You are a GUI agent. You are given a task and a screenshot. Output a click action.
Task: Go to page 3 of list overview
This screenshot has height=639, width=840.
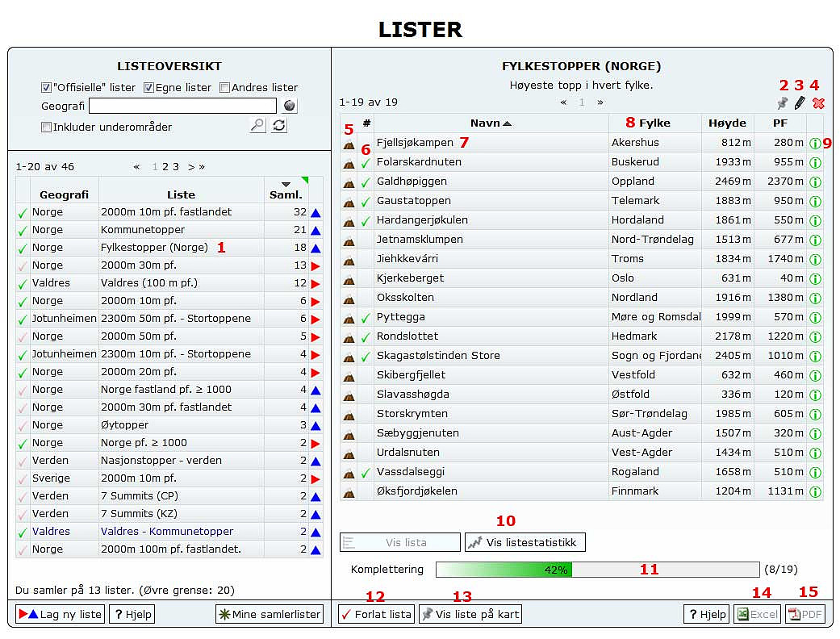pos(176,166)
